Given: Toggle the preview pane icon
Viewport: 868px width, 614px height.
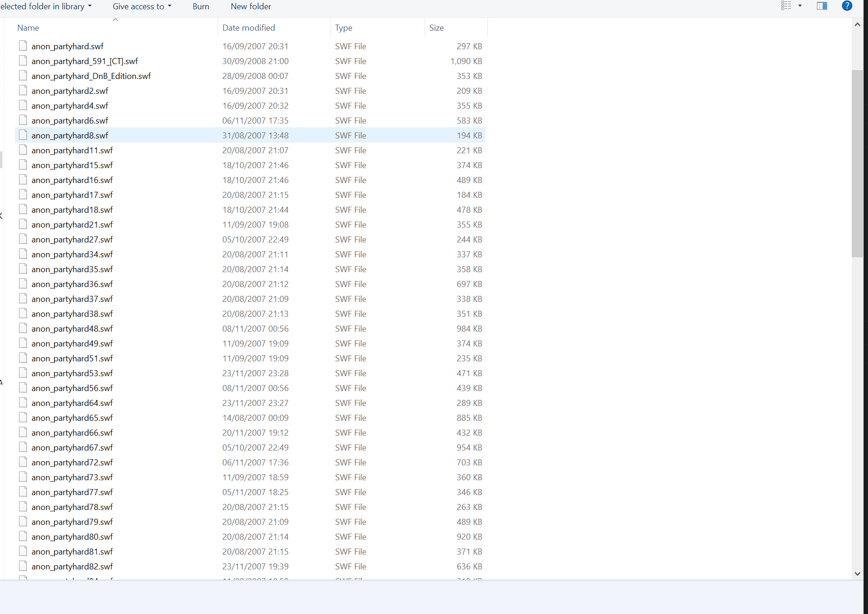Looking at the screenshot, I should (x=822, y=6).
